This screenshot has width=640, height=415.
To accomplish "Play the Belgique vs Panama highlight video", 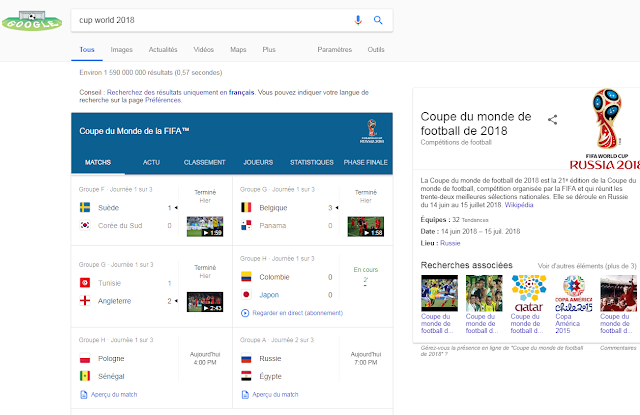I will 366,226.
